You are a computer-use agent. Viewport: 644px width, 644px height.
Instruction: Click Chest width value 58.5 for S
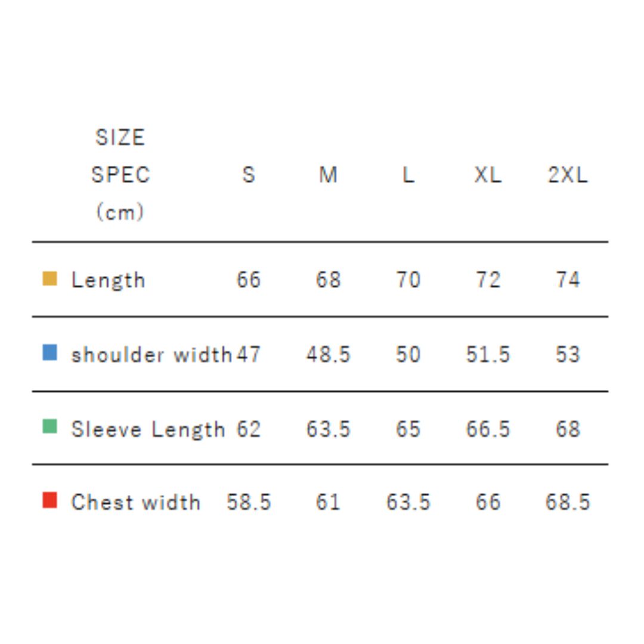coord(249,502)
